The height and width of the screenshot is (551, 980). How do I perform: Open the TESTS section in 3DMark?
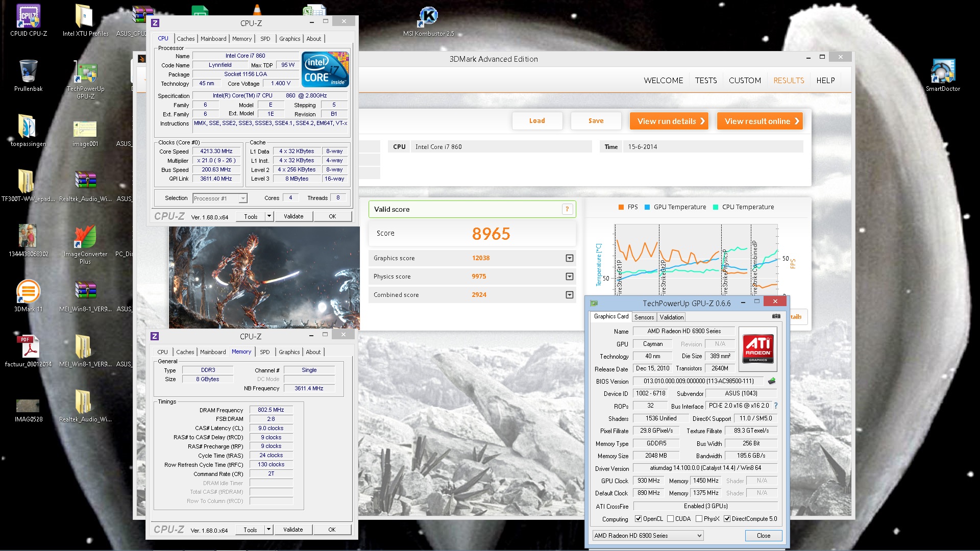pyautogui.click(x=706, y=81)
